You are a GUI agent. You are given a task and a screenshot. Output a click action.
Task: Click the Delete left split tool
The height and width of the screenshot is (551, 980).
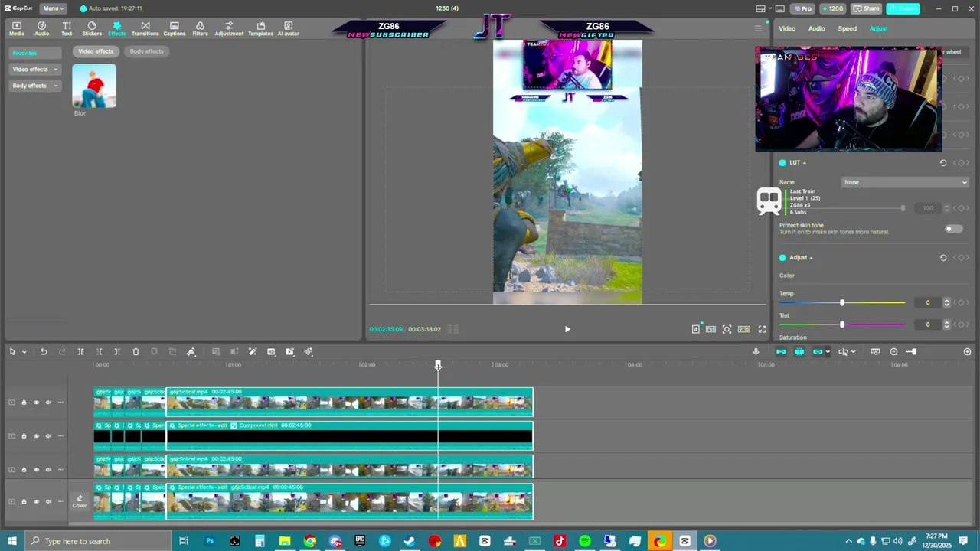pos(99,352)
